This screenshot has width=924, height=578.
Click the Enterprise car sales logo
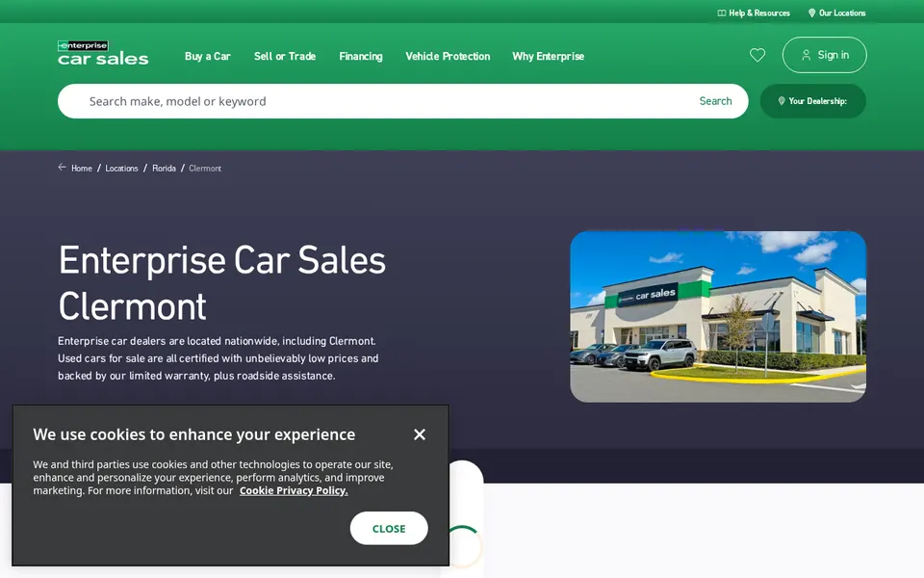click(x=103, y=53)
